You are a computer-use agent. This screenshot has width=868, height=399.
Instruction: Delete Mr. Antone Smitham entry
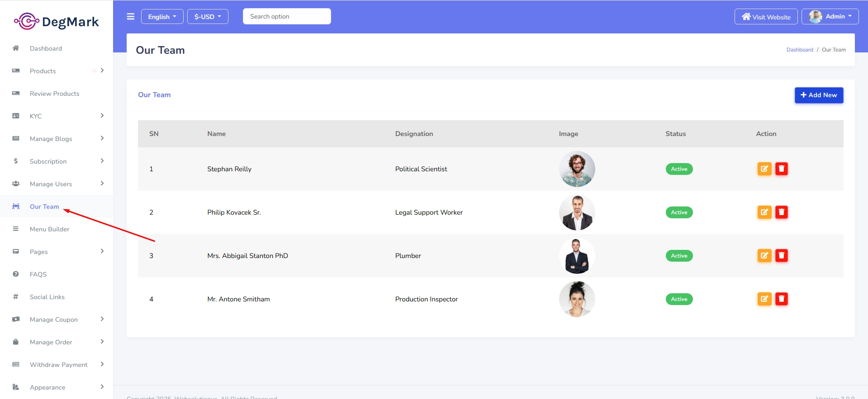click(782, 299)
